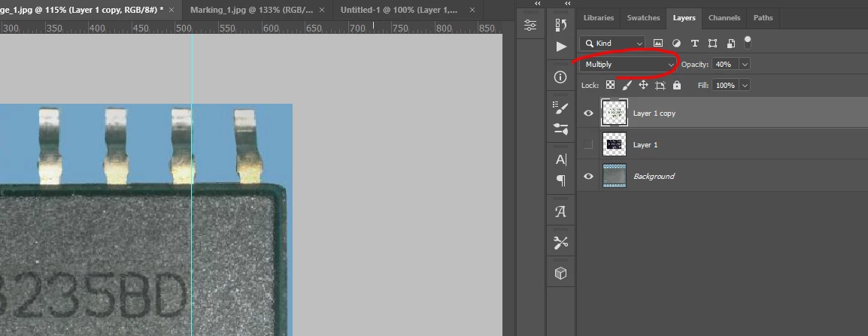
Task: Close the Marking_1.jpg document tab
Action: [322, 10]
